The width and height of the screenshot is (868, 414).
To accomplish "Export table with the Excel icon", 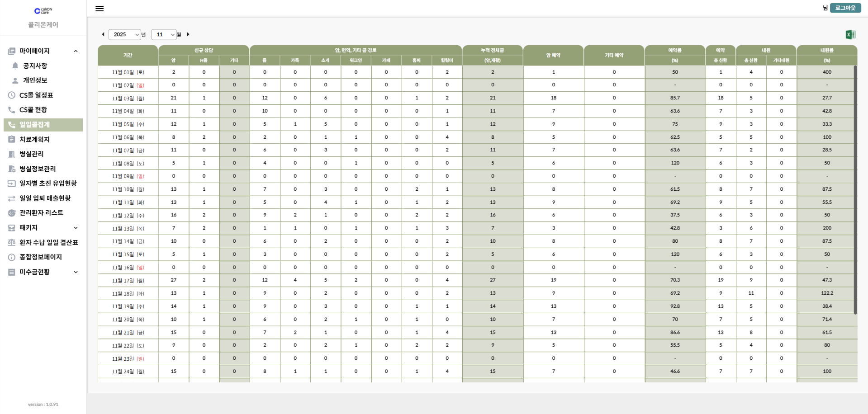I will click(x=850, y=35).
